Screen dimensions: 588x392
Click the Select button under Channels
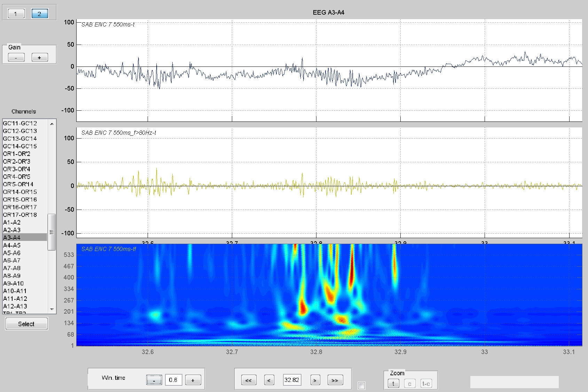click(26, 324)
